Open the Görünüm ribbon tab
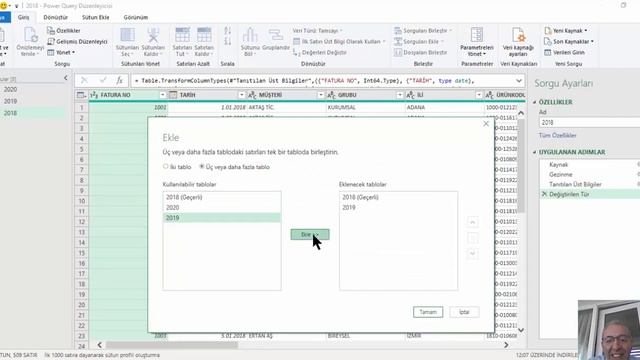 (x=136, y=18)
